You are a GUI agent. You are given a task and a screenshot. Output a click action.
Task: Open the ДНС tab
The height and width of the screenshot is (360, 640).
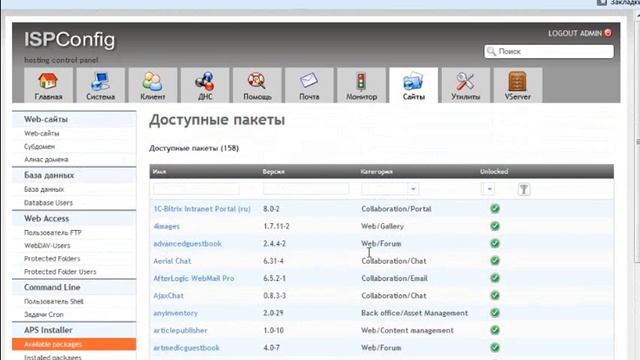click(x=205, y=85)
